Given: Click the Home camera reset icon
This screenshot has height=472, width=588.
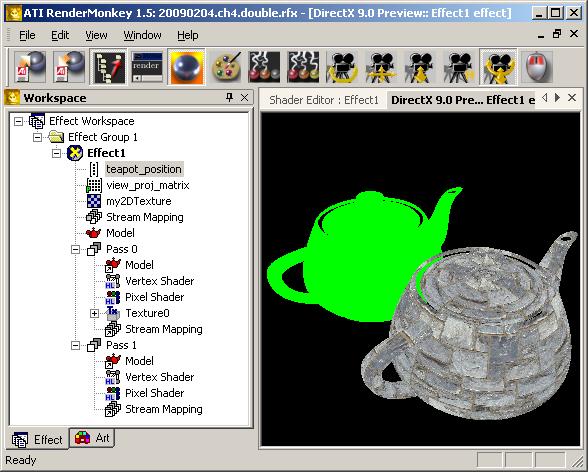Looking at the screenshot, I should coord(459,67).
